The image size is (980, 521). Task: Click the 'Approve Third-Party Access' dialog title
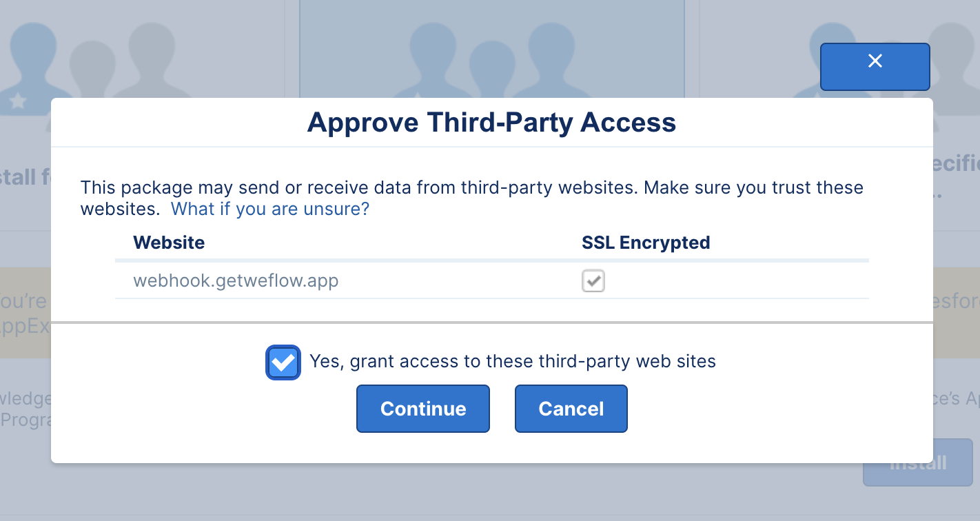coord(491,122)
